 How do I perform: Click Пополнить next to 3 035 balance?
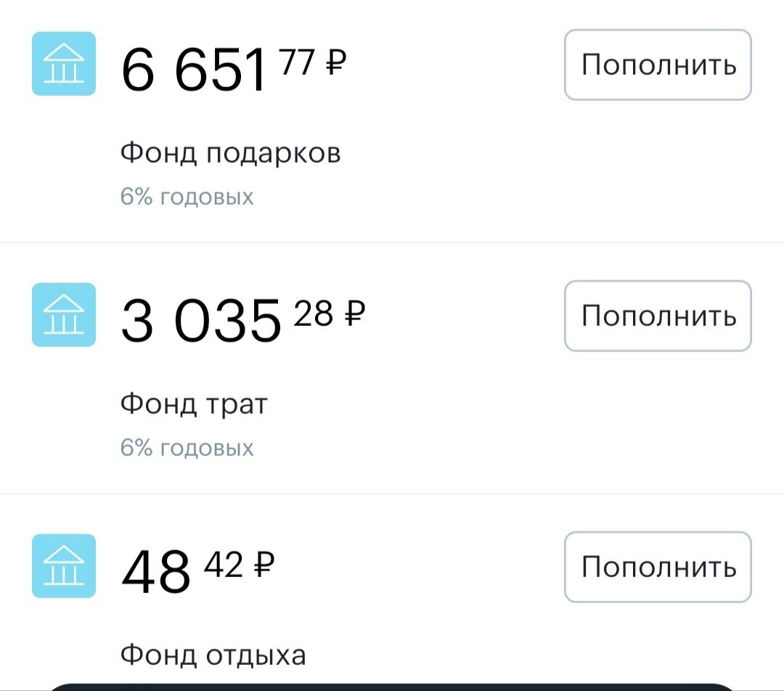click(x=658, y=316)
